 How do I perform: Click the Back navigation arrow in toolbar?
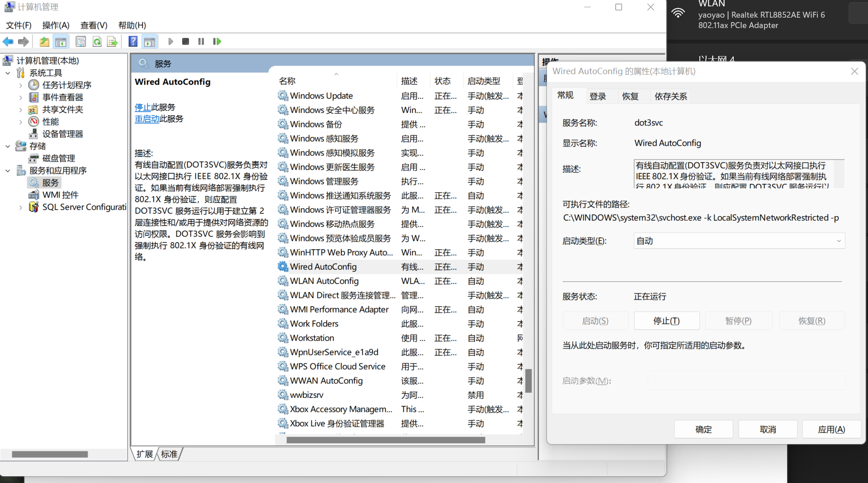pyautogui.click(x=7, y=41)
